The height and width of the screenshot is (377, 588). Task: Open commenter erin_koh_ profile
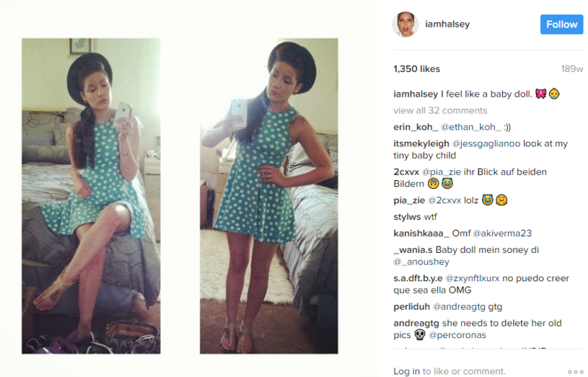pos(416,128)
